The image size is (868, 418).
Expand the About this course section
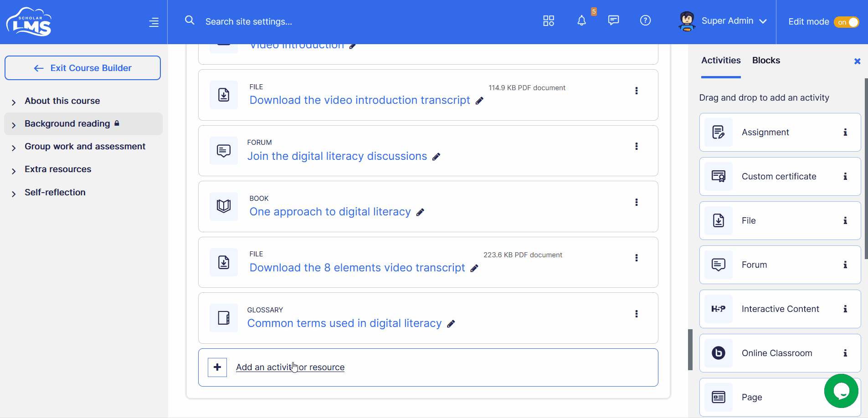[14, 102]
